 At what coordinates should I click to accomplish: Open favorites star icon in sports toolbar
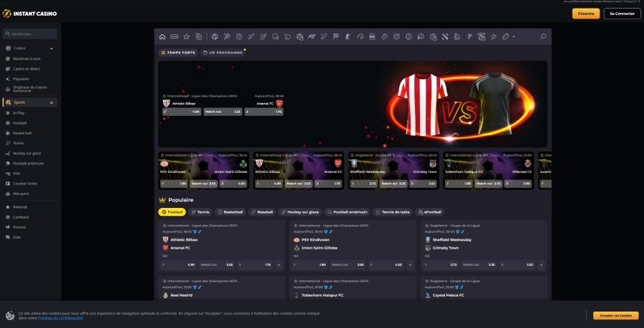187,37
